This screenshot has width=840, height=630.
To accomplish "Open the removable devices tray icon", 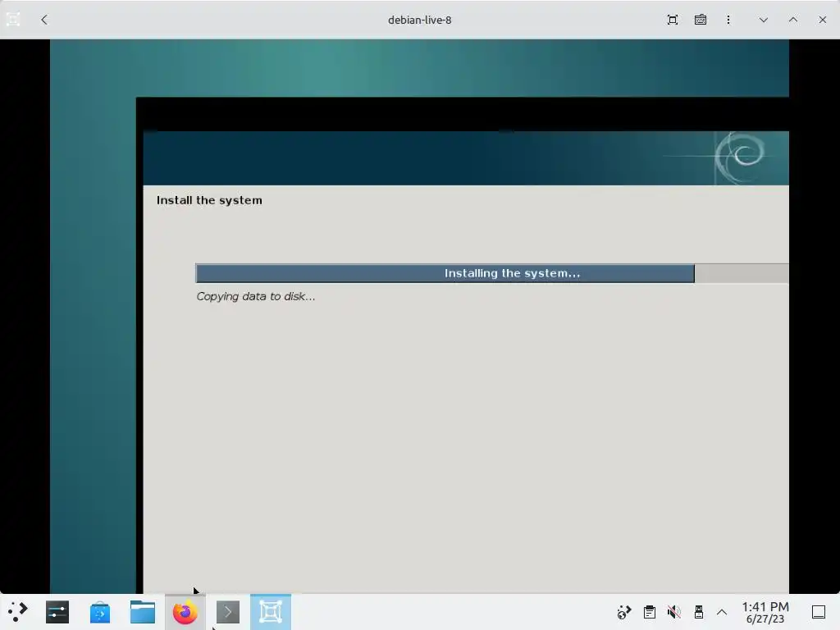I will pyautogui.click(x=699, y=612).
